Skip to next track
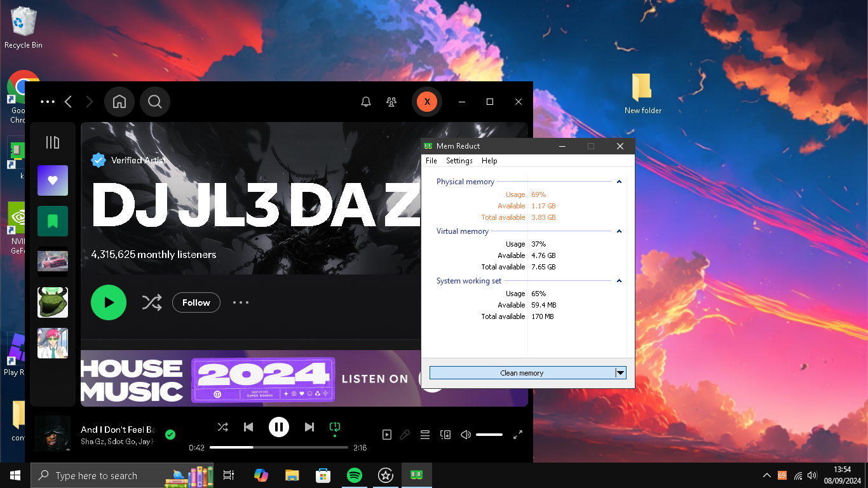This screenshot has height=488, width=868. (309, 427)
